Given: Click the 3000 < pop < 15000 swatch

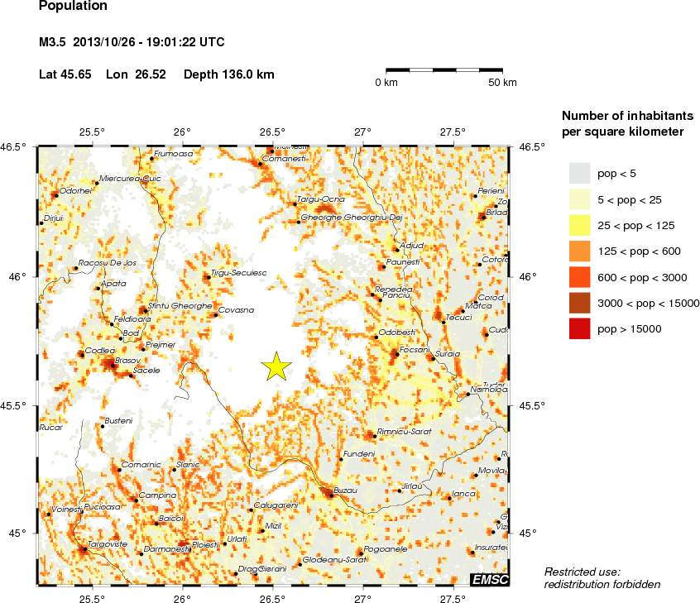Looking at the screenshot, I should (579, 303).
